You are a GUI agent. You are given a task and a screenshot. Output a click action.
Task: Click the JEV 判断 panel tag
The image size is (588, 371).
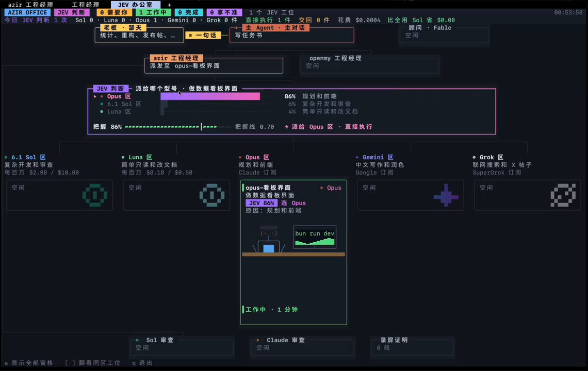coord(110,89)
